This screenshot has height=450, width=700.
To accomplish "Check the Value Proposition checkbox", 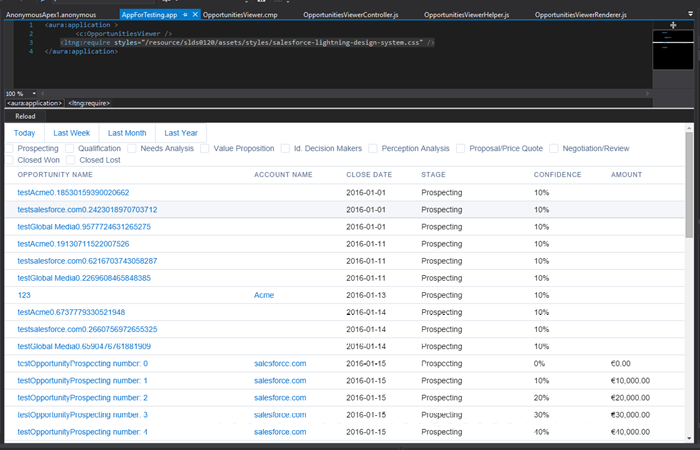I will click(204, 148).
